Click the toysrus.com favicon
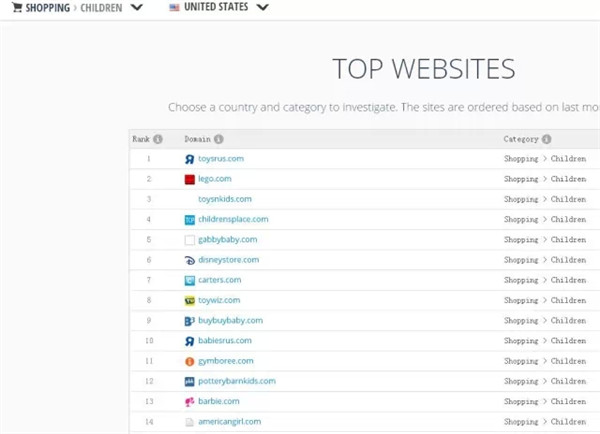This screenshot has height=434, width=600. 189,159
